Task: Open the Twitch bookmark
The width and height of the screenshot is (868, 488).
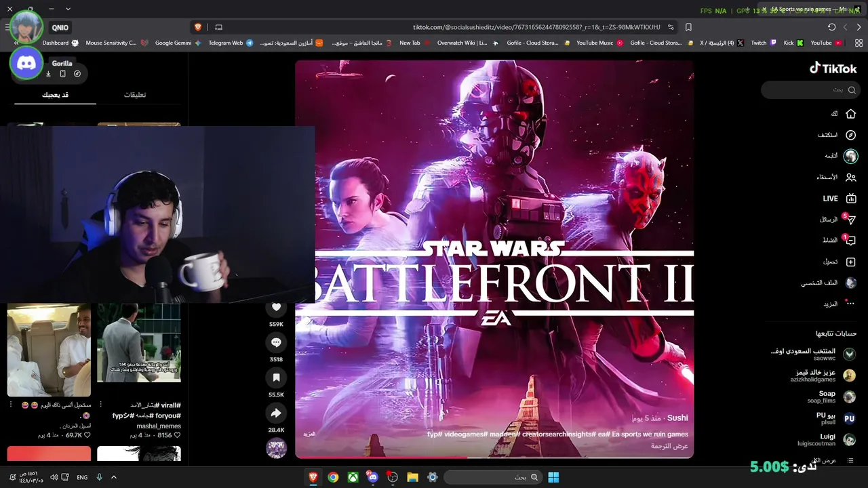Action: (764, 43)
